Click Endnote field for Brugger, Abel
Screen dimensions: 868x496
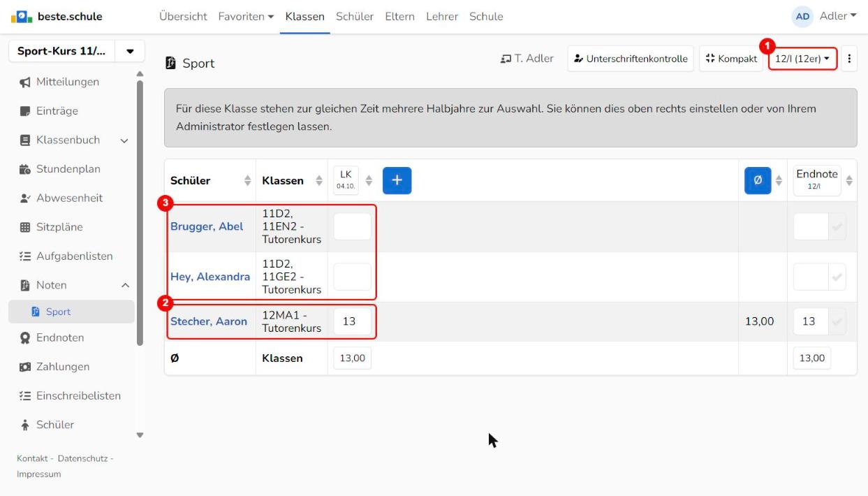[x=811, y=227]
